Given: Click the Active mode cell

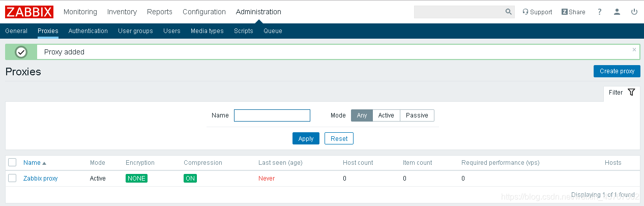Looking at the screenshot, I should coord(98,179).
